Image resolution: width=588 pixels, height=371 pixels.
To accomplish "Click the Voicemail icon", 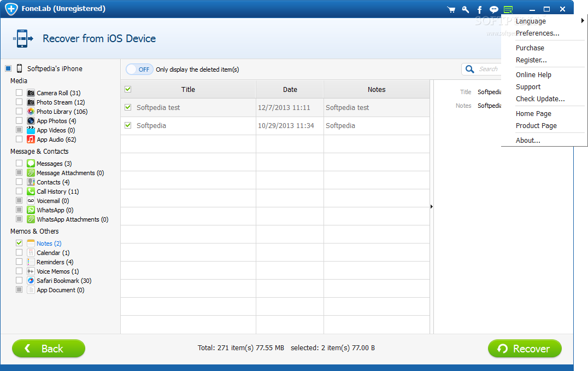I will tap(31, 200).
